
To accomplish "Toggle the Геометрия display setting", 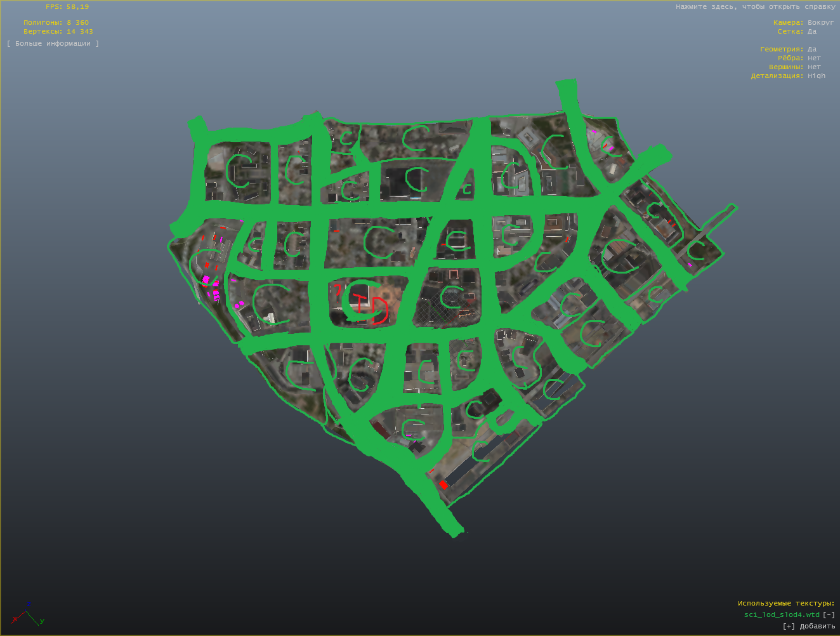I will (x=812, y=49).
